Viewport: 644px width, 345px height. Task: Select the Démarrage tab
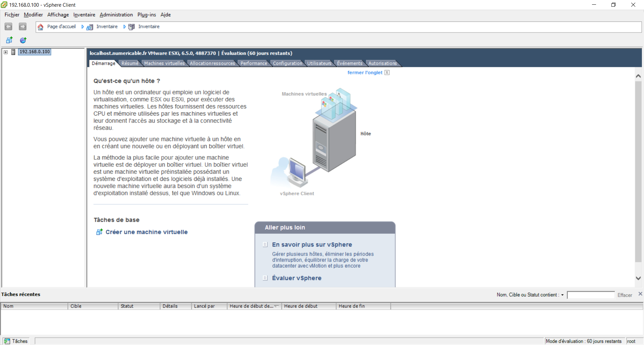click(x=103, y=63)
